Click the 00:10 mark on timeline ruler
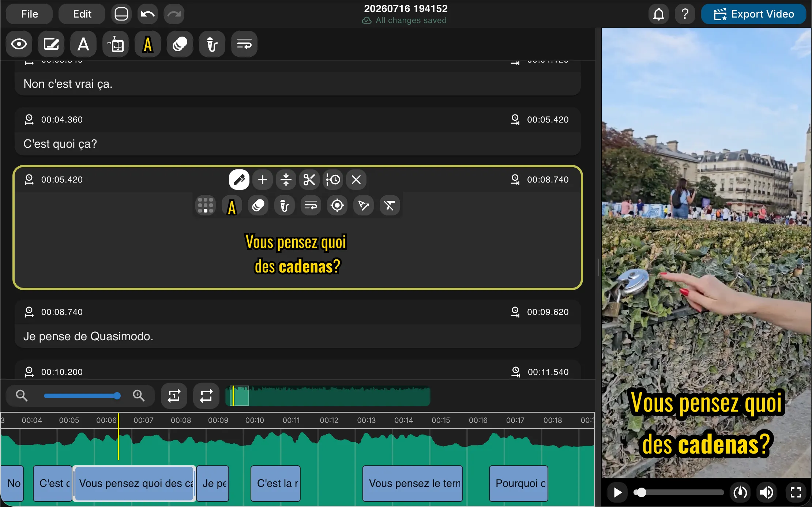The image size is (812, 507). pos(255,420)
